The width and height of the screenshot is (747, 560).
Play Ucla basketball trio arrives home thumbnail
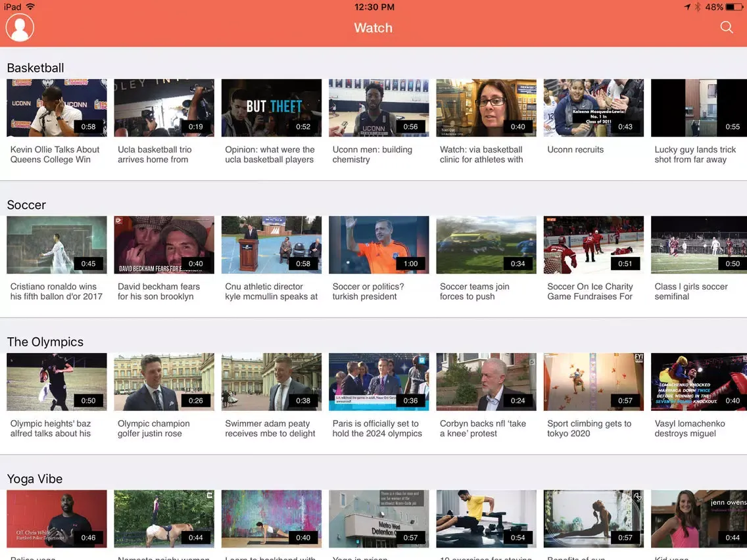click(x=164, y=108)
